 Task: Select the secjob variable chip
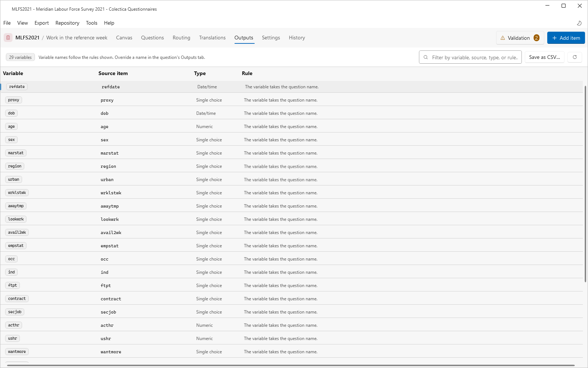tap(15, 312)
